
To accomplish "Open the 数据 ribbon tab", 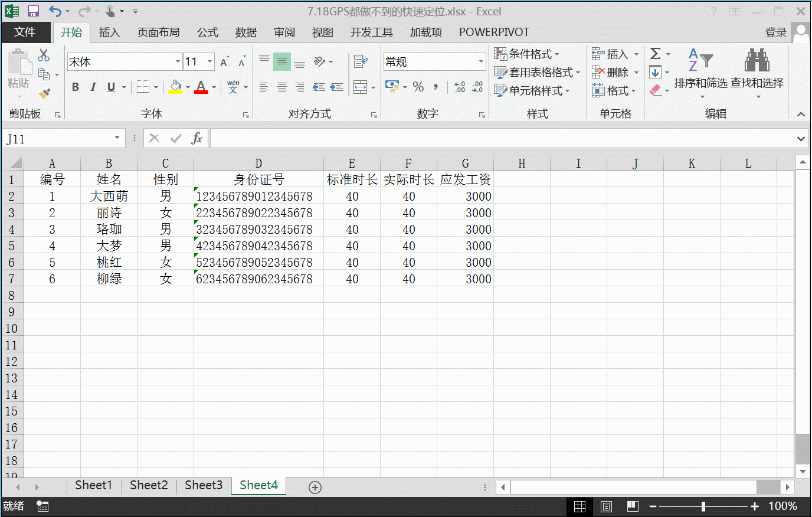I will 245,32.
